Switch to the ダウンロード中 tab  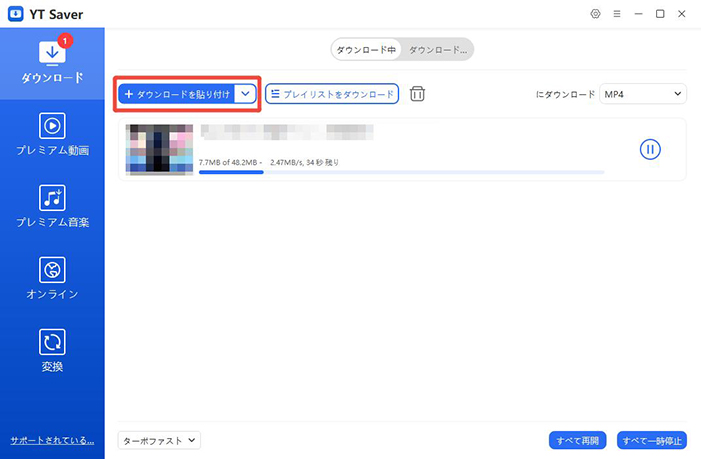366,49
